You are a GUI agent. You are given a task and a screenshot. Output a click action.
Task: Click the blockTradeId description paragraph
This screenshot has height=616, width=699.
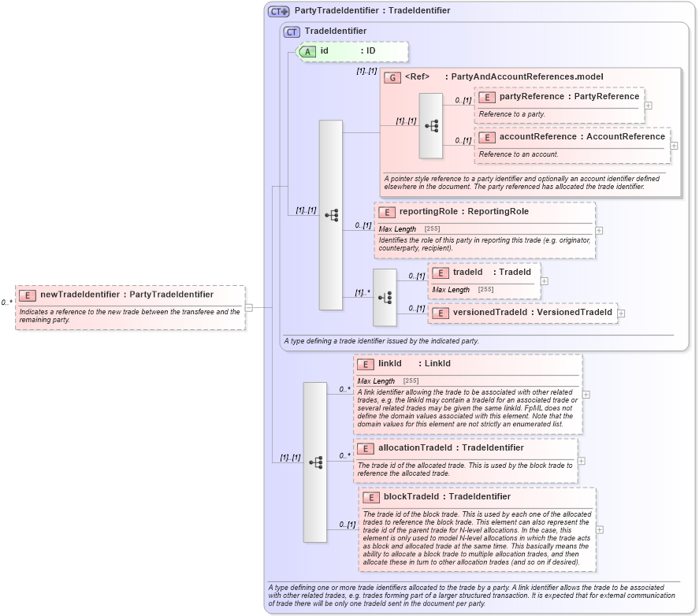click(477, 538)
